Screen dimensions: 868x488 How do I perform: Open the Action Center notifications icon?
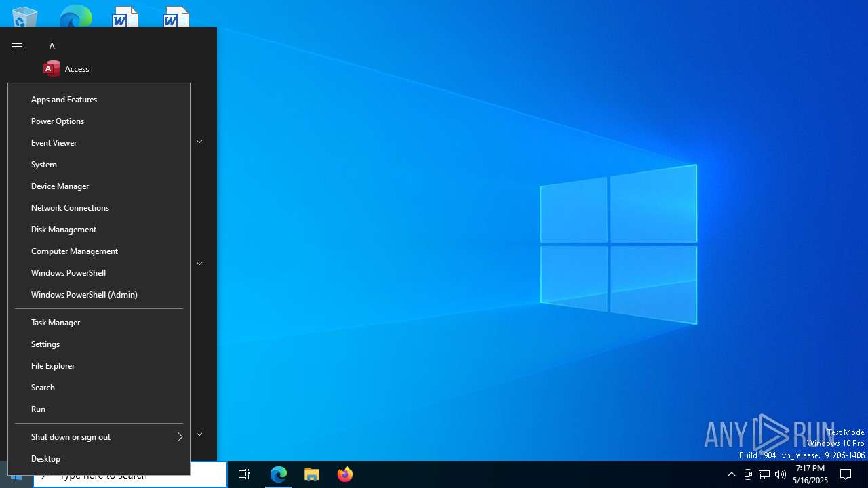coord(846,474)
